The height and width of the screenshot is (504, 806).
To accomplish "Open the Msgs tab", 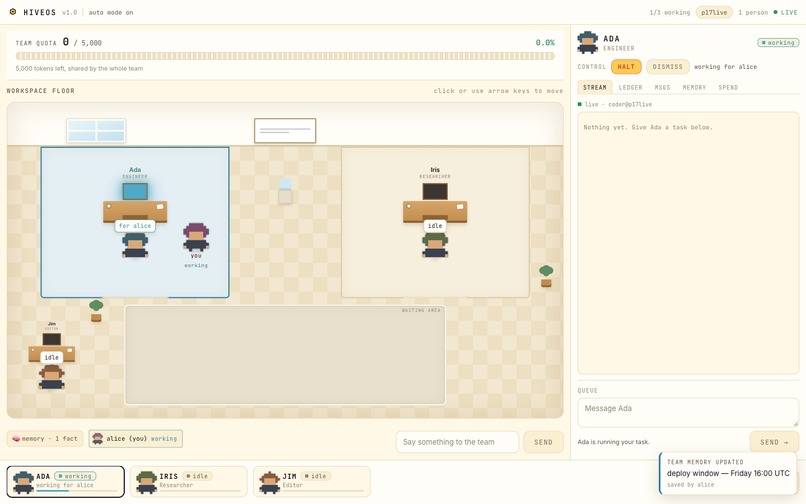I will [662, 87].
